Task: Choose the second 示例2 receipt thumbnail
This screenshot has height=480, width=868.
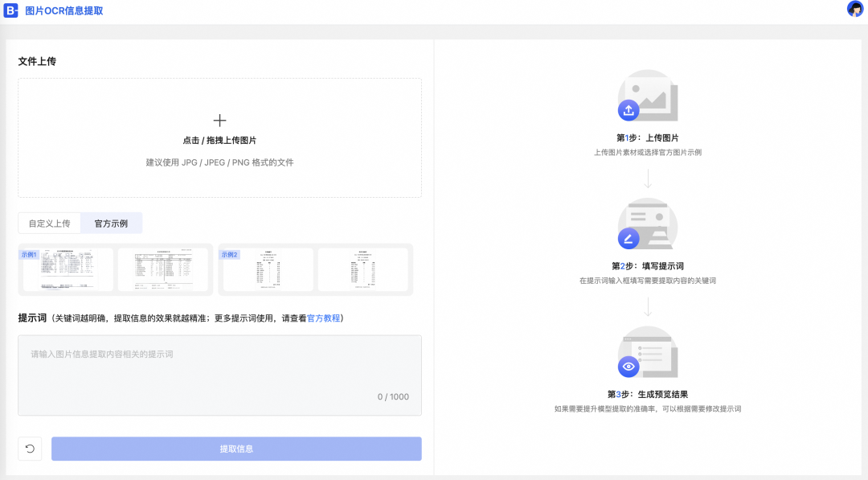Action: coord(363,269)
